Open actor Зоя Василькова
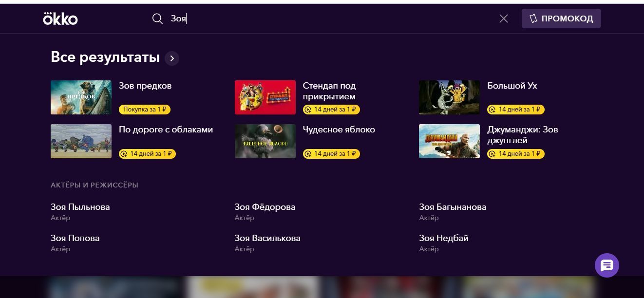The image size is (644, 298). coord(267,238)
